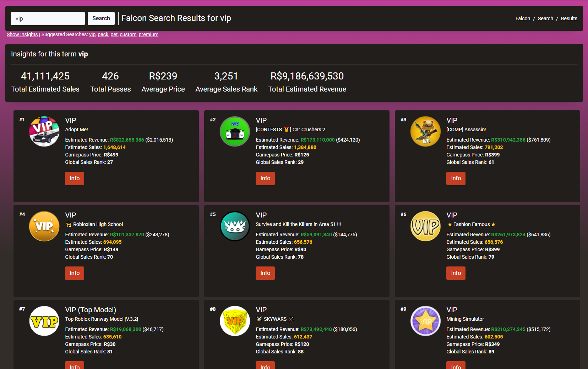Viewport: 588px width, 369px height.
Task: Click the R$310,942,386 estimated revenue value
Action: tap(508, 140)
